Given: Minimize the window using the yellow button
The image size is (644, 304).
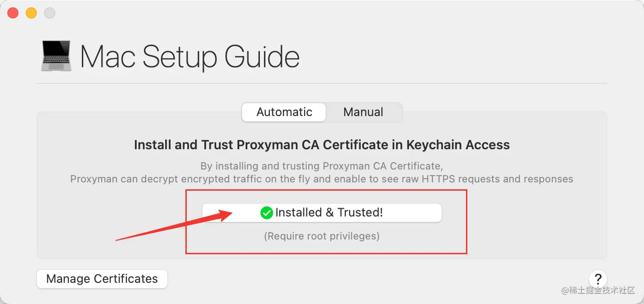Looking at the screenshot, I should pyautogui.click(x=31, y=13).
